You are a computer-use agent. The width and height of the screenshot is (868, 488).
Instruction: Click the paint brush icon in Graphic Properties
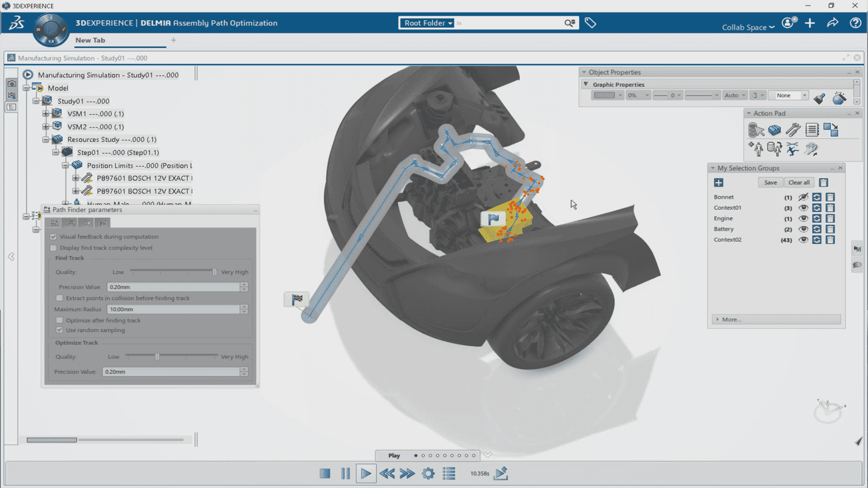click(x=819, y=99)
